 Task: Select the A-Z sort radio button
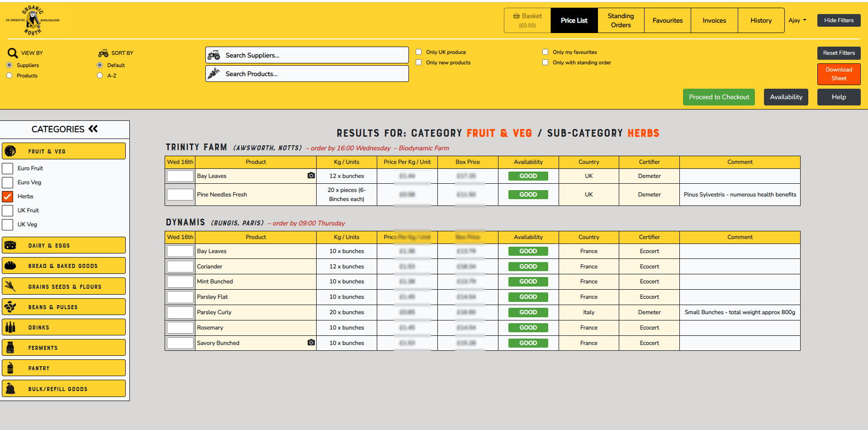click(100, 76)
